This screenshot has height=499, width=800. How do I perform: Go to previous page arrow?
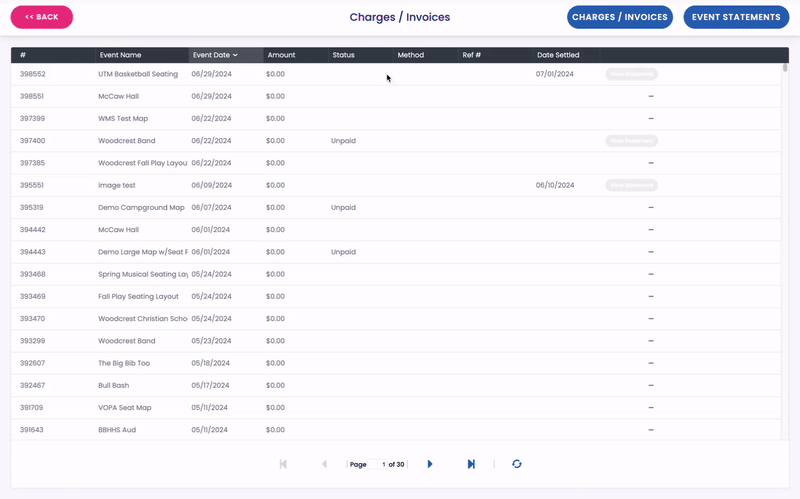[324, 464]
